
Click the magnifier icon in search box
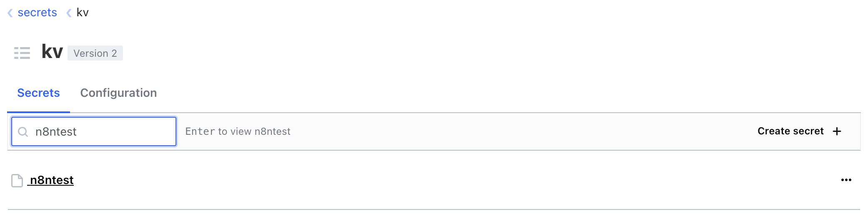coord(23,132)
